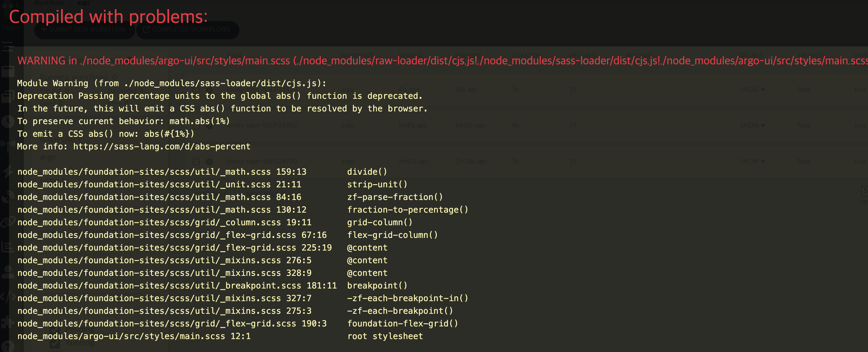Expand dimmed SHOW details for 7s, 34s-ago row
The image size is (868, 352).
click(x=752, y=90)
